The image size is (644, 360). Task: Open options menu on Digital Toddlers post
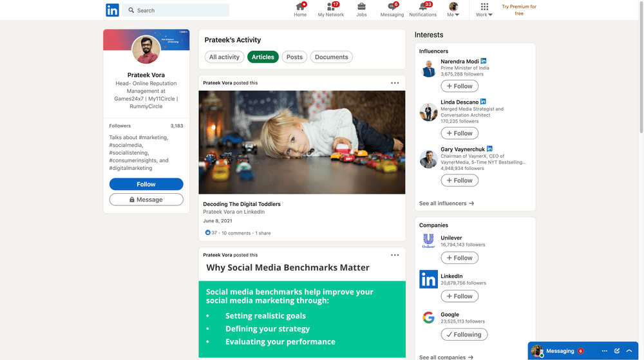pyautogui.click(x=395, y=83)
